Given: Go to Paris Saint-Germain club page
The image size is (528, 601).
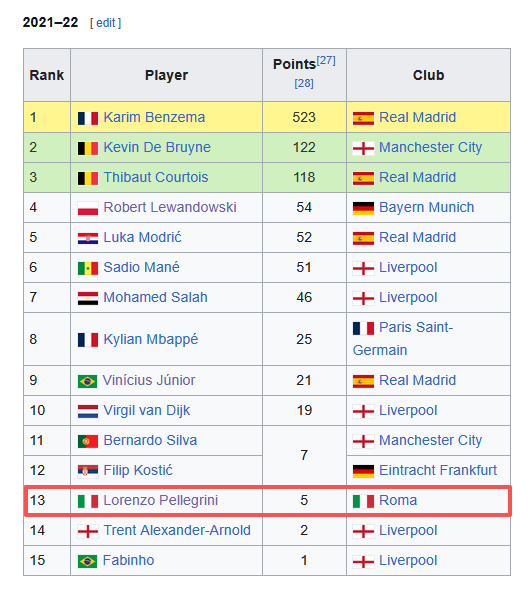Looking at the screenshot, I should tap(403, 339).
